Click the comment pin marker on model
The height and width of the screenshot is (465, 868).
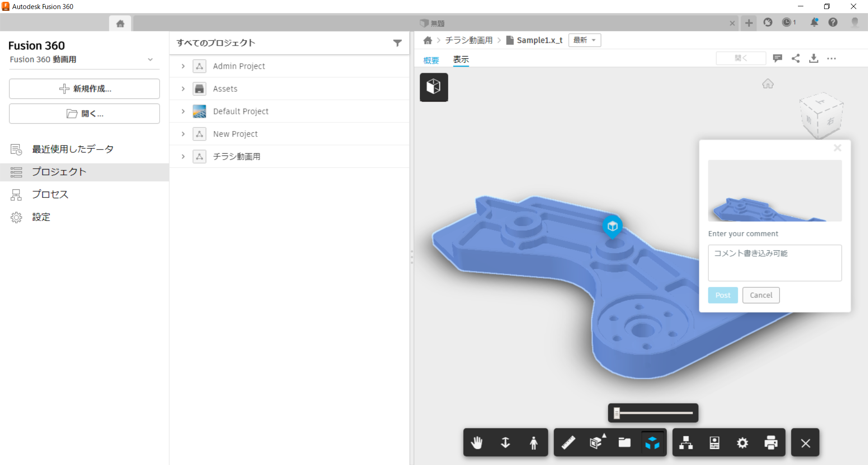613,227
